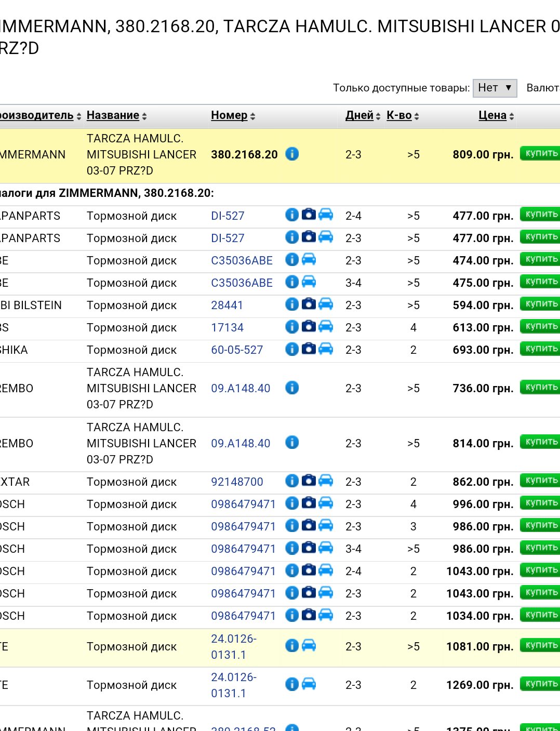View photo camera icon for part 17134
This screenshot has height=731, width=560.
[x=309, y=326]
